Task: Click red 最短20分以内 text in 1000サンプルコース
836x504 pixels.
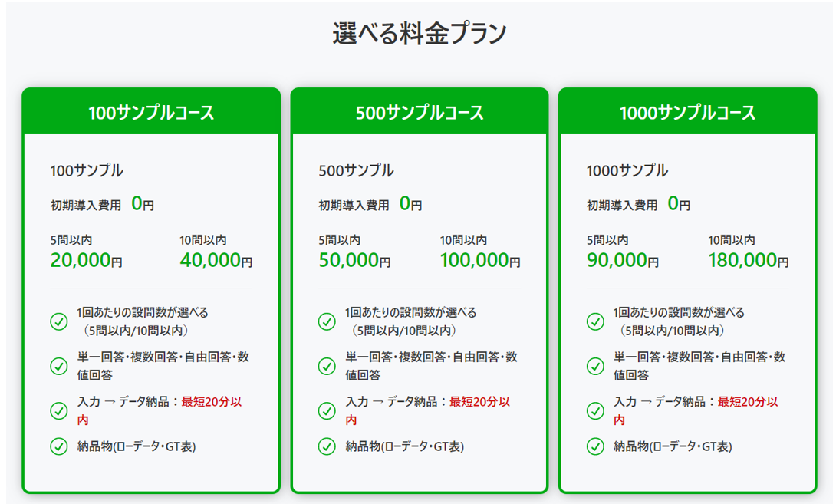Action: click(747, 401)
